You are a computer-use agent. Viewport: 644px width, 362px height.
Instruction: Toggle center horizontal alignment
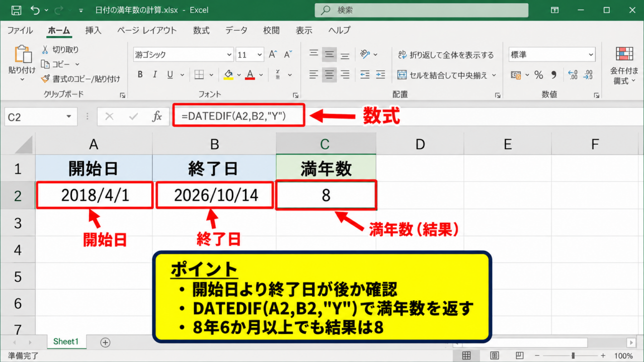(x=330, y=75)
